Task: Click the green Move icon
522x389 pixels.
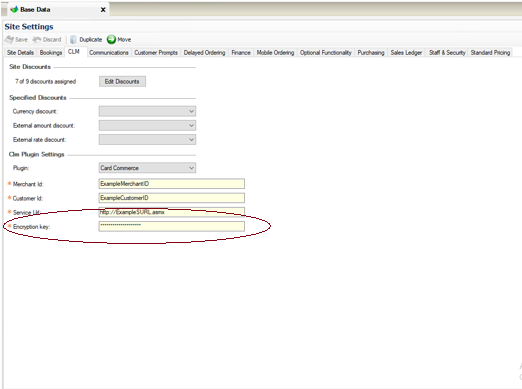Action: coord(111,40)
